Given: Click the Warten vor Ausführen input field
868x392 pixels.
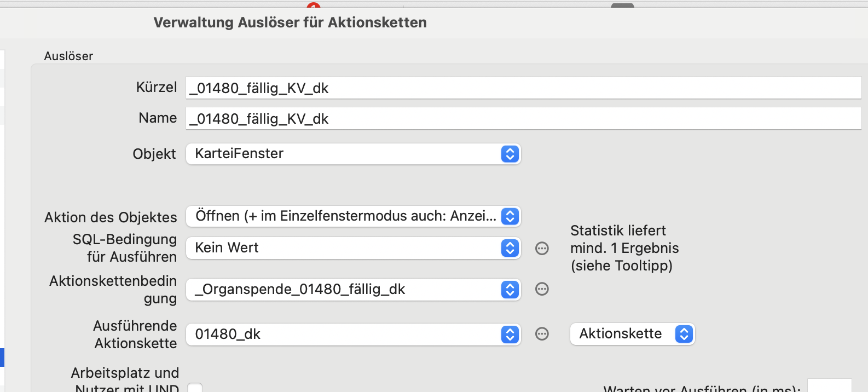Looking at the screenshot, I should pos(830,385).
